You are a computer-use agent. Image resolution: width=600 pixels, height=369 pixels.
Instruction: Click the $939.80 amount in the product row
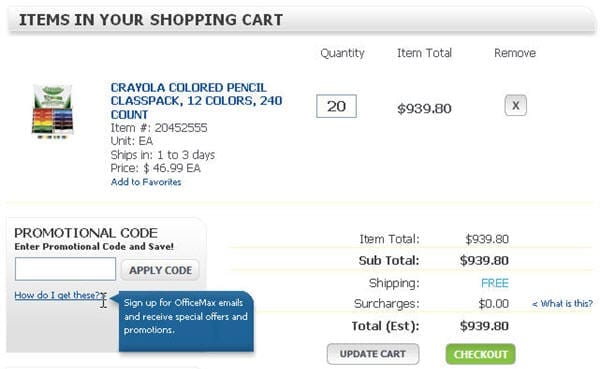[424, 109]
